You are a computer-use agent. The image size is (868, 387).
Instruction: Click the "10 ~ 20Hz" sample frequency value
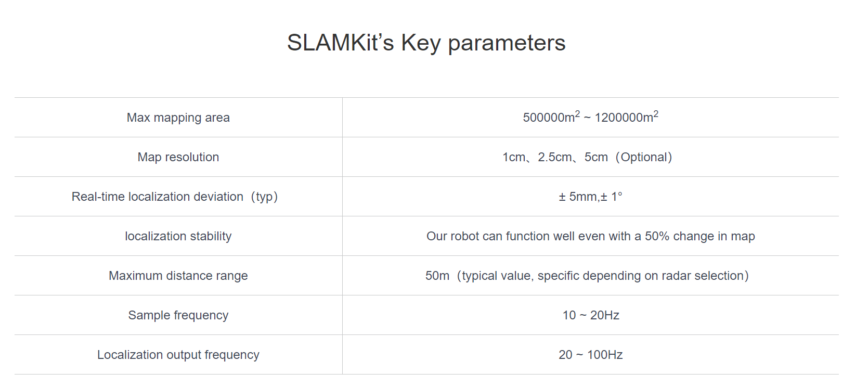(x=591, y=315)
